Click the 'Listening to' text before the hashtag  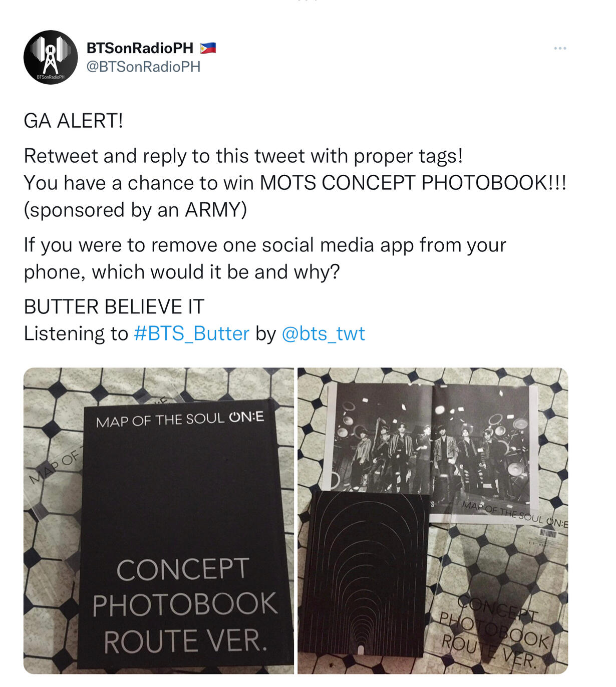tap(76, 333)
